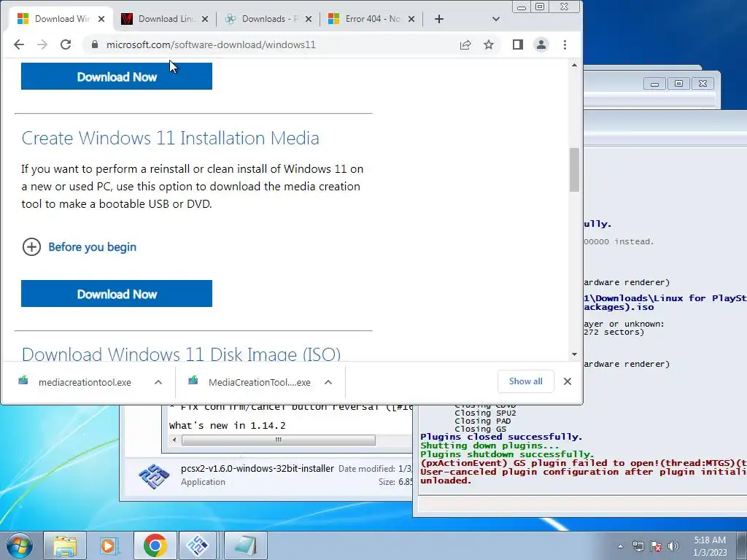Click Show all downloads button

point(525,381)
